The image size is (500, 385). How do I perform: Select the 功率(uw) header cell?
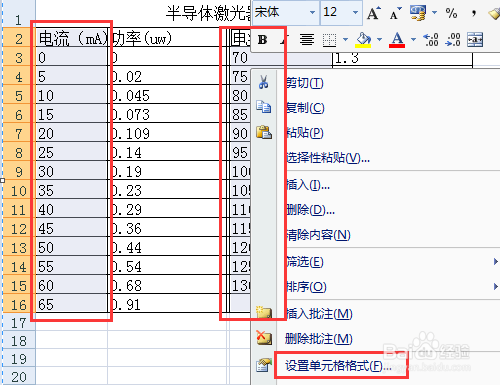167,38
